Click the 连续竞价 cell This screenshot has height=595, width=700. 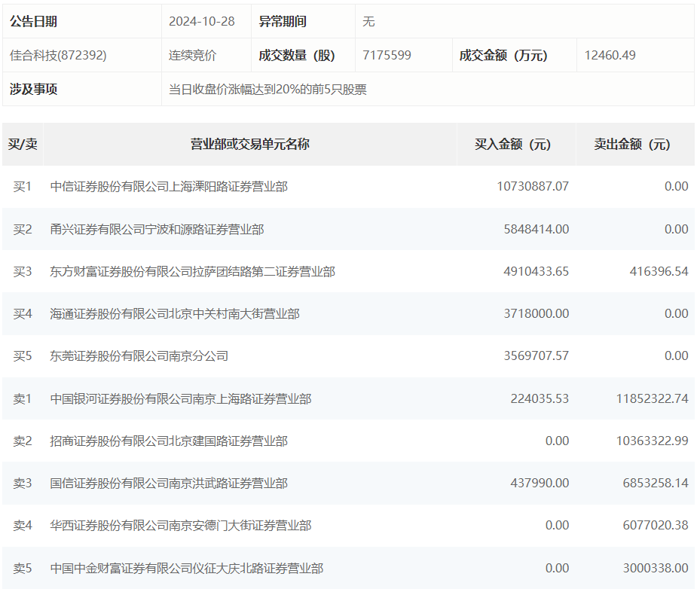pos(192,55)
